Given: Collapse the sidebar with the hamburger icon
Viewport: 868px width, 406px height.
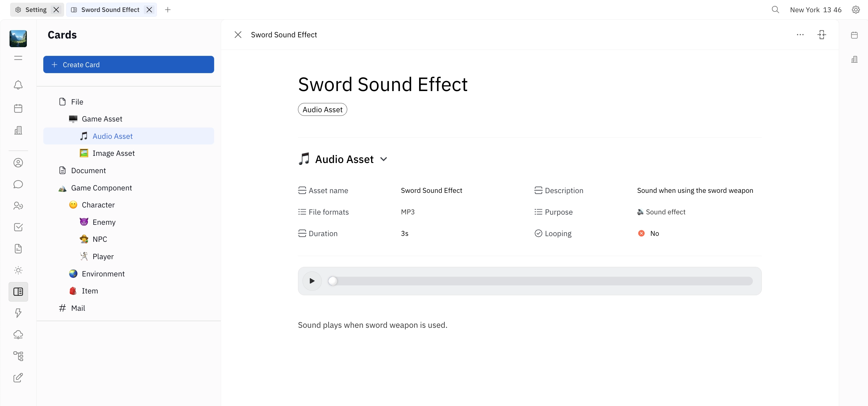Looking at the screenshot, I should pos(18,58).
